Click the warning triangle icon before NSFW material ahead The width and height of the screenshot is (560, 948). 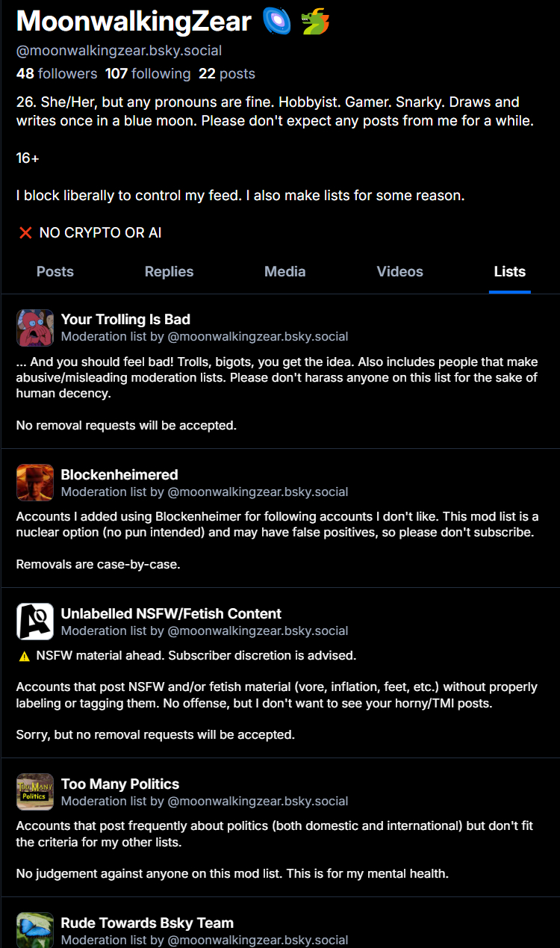pos(24,657)
